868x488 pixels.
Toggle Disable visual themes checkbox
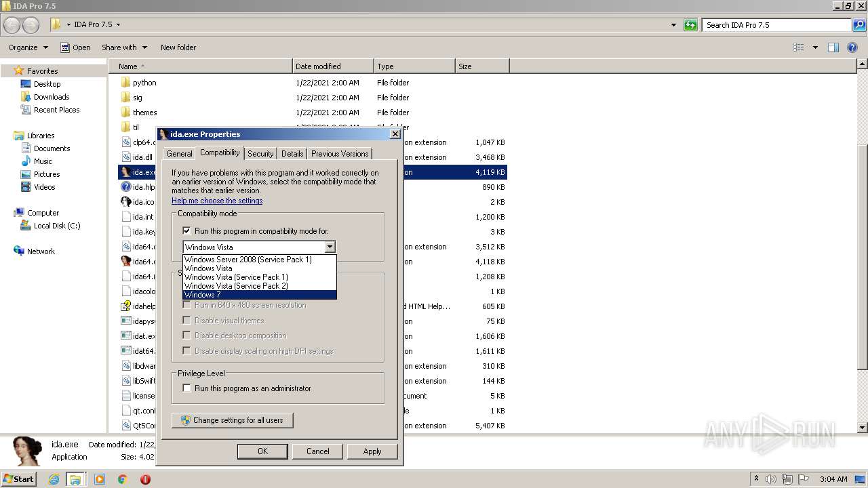187,321
